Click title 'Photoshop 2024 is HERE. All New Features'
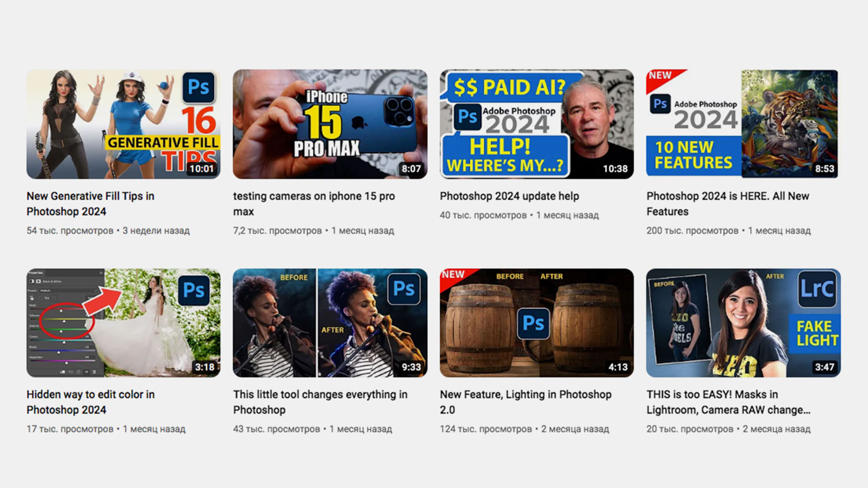Viewport: 868px width, 488px height. [728, 203]
